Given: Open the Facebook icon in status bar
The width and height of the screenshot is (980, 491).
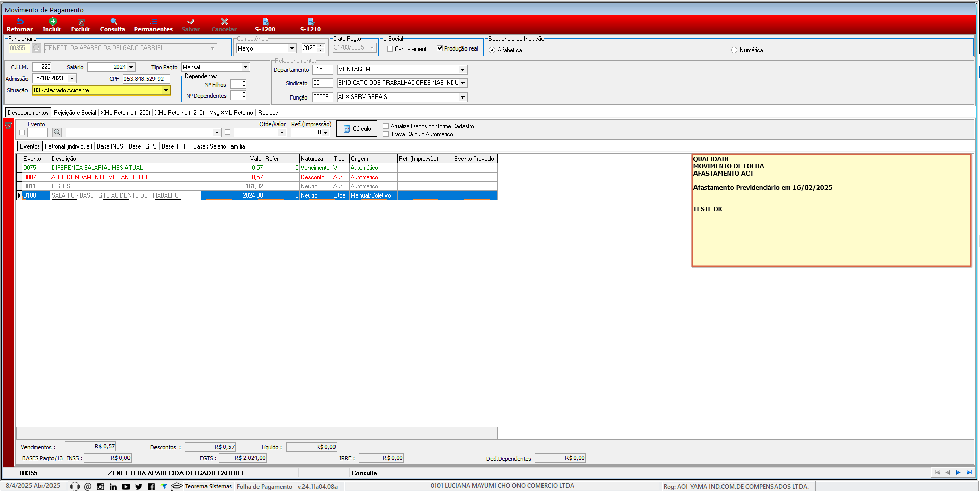Looking at the screenshot, I should [151, 487].
